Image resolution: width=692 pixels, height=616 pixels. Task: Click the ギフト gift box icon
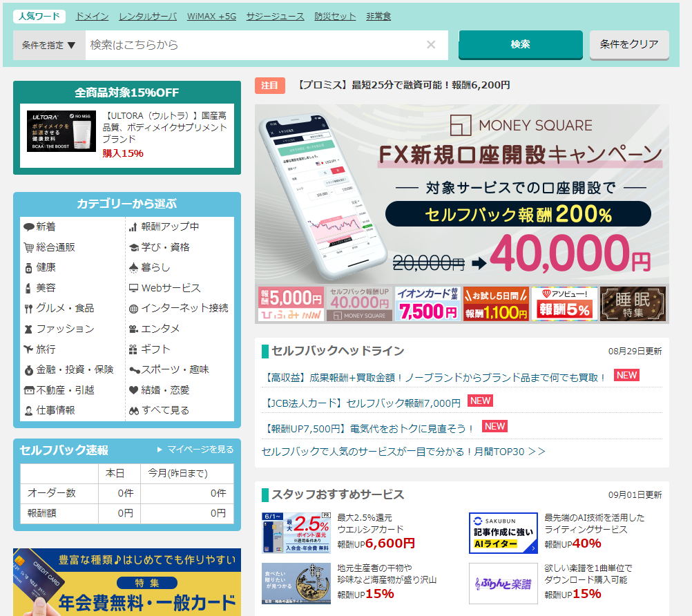[134, 349]
